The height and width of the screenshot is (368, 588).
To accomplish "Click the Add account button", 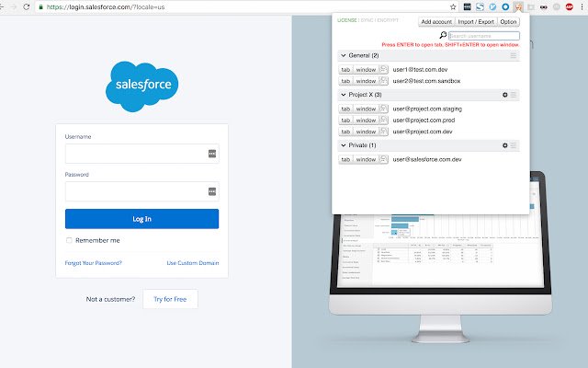I will [436, 22].
